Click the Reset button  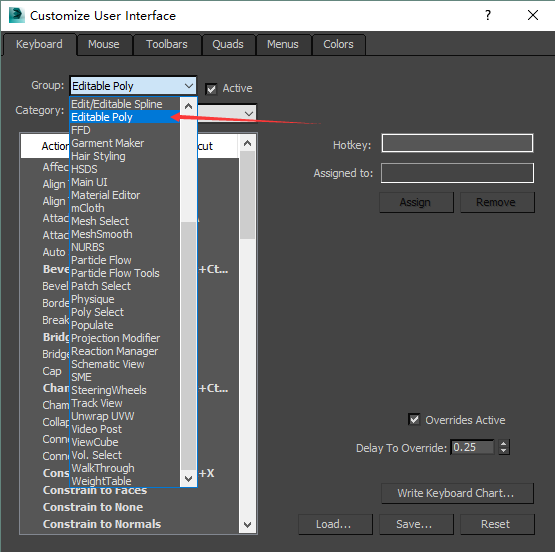click(497, 524)
